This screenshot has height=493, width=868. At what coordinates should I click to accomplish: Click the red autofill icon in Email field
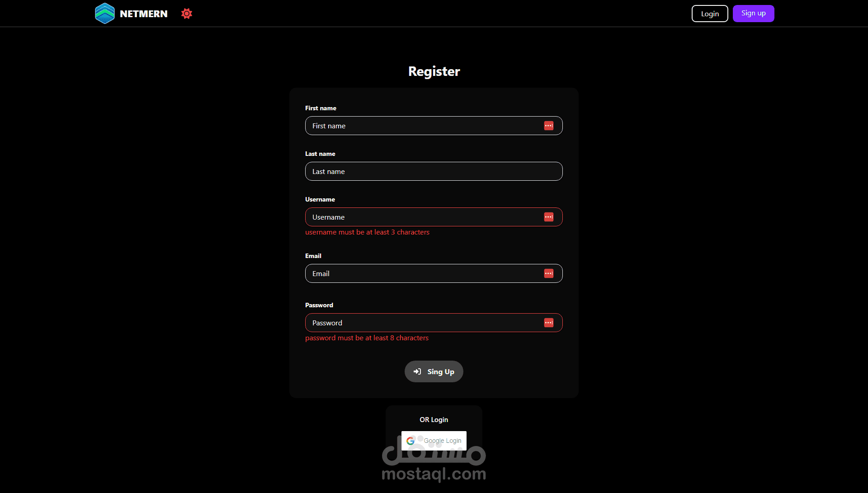[548, 273]
